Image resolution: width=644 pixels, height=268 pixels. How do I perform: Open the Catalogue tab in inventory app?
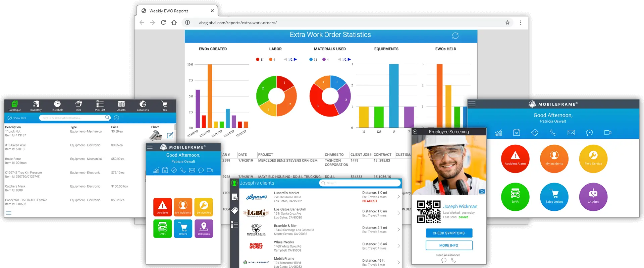click(x=14, y=106)
